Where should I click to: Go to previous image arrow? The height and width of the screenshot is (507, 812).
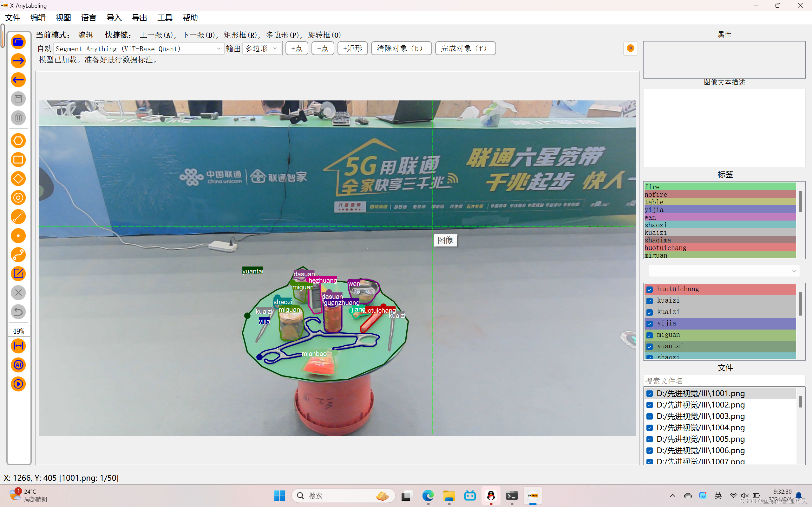click(18, 80)
